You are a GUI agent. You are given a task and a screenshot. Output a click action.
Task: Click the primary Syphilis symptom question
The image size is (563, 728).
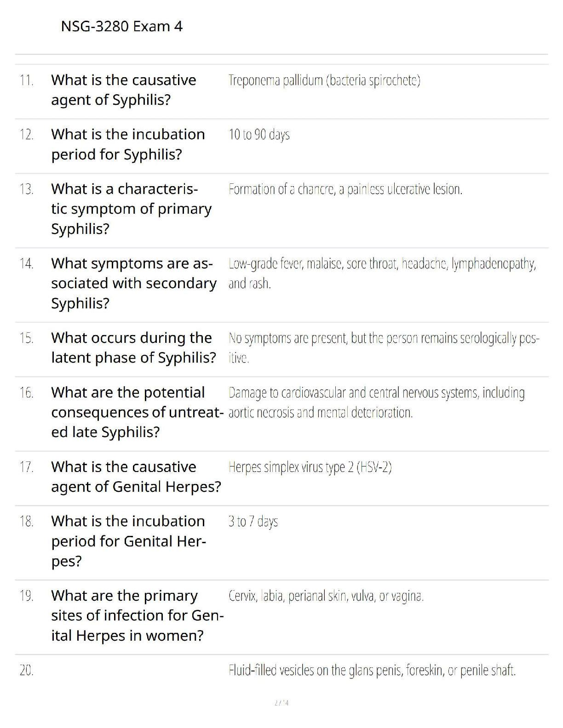tap(131, 209)
